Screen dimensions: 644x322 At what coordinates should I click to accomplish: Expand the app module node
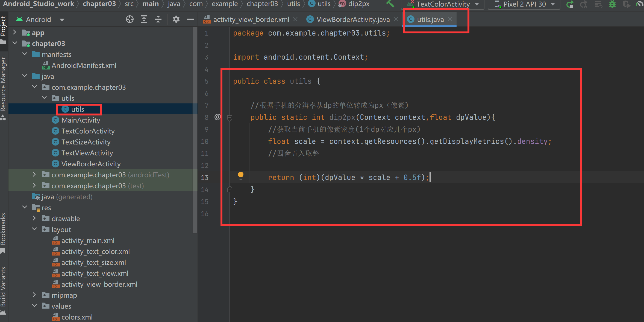point(15,32)
